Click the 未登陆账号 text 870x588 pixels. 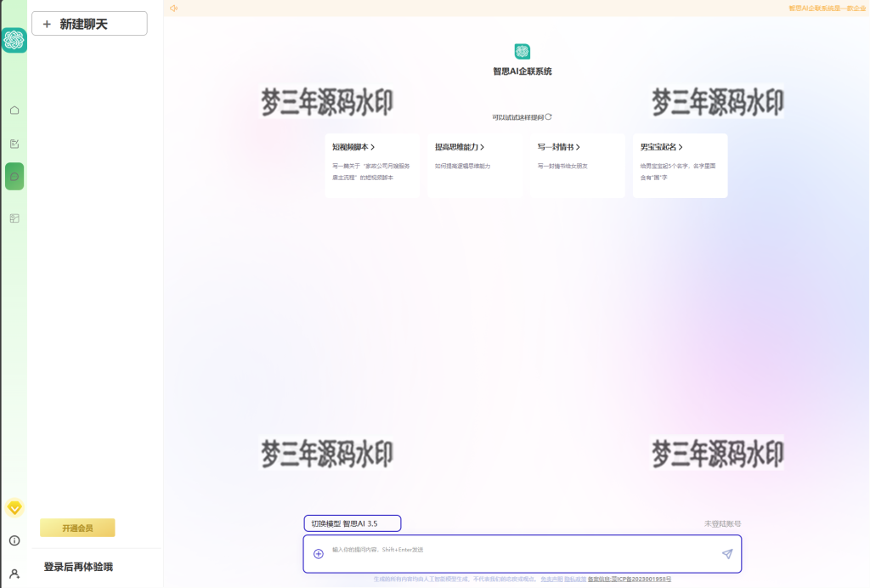pos(722,523)
